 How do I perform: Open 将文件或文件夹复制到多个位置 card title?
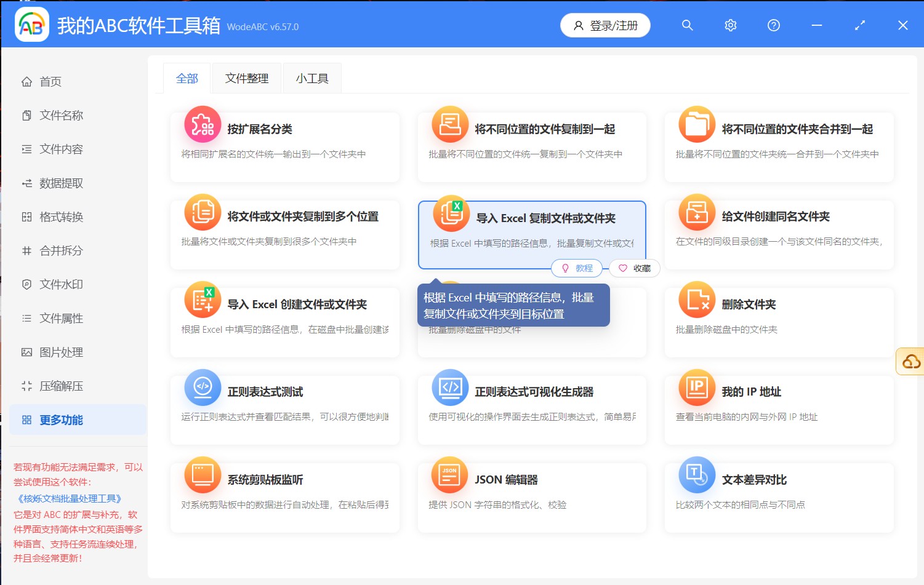coord(303,217)
